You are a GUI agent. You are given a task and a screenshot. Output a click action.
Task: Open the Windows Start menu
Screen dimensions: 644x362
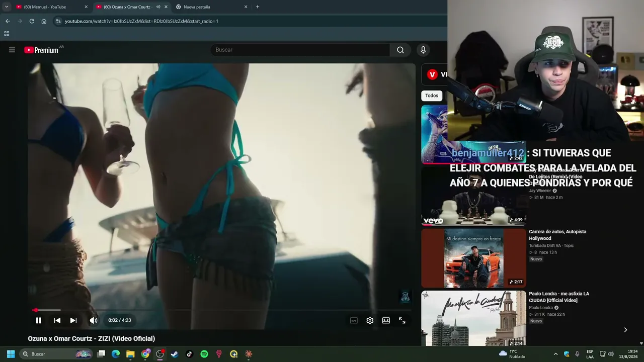11,354
